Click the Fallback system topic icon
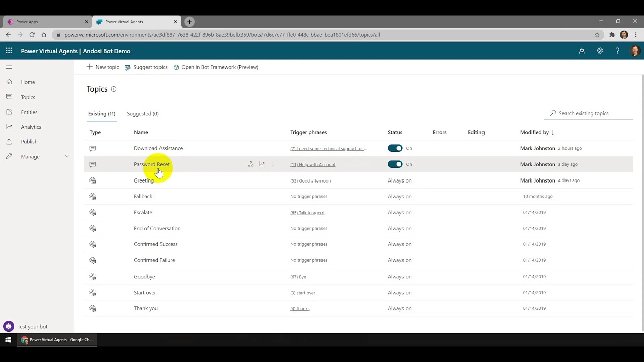The width and height of the screenshot is (644, 362). tap(92, 197)
